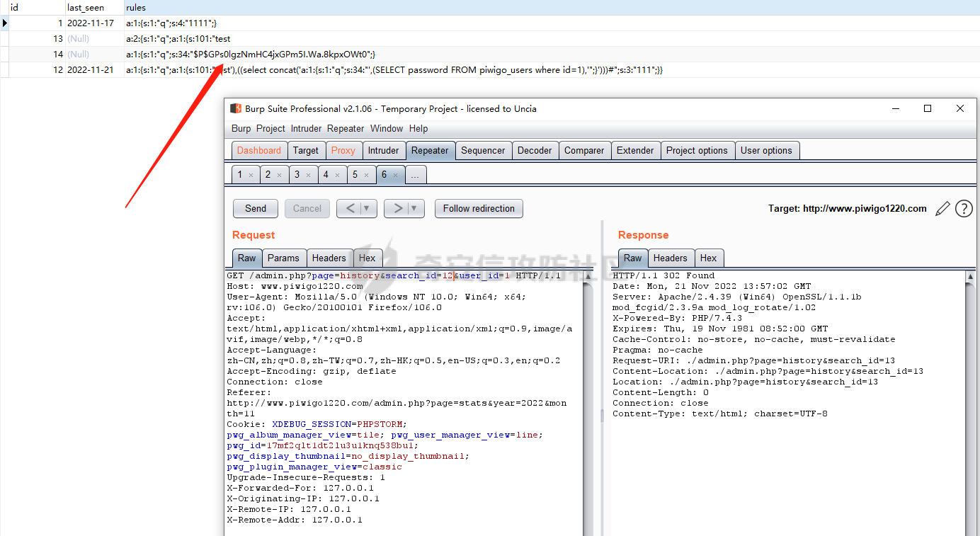Select the Request Hex tab
Screen dimensions: 980x536
(367, 258)
